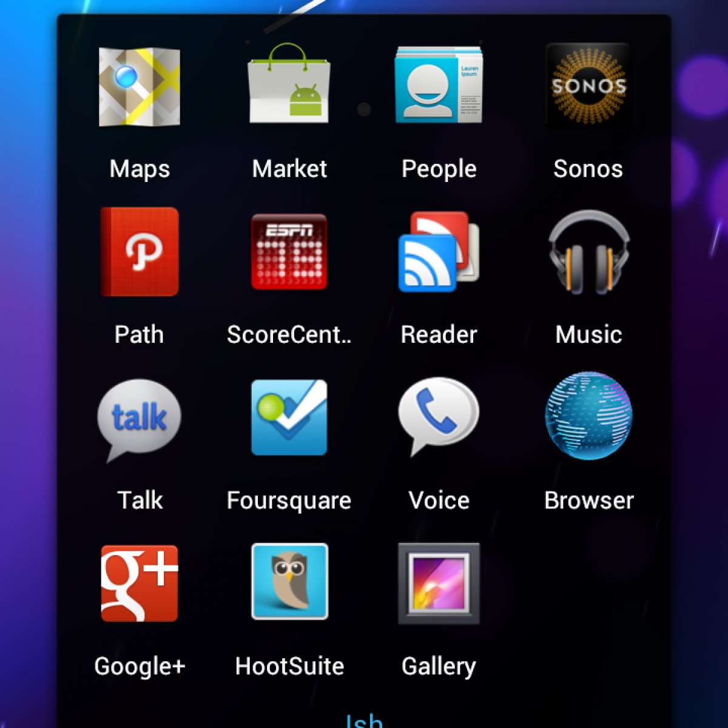Launch the Browser globe icon
The image size is (728, 728).
(x=588, y=416)
